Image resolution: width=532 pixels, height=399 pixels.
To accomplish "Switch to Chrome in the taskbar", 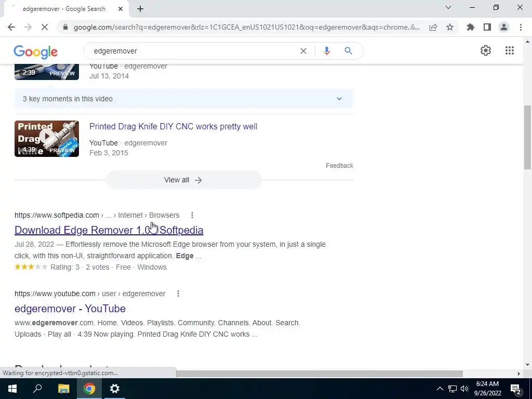I will point(89,389).
